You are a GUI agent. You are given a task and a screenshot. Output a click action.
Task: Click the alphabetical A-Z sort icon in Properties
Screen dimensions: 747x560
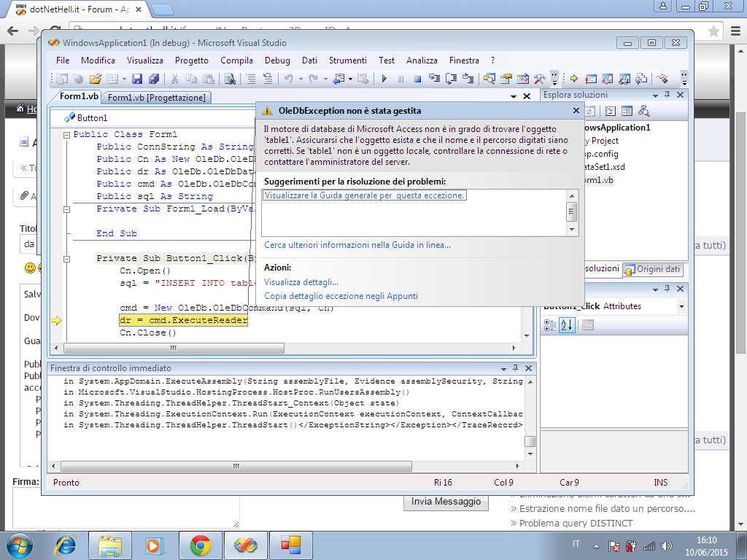(x=567, y=325)
